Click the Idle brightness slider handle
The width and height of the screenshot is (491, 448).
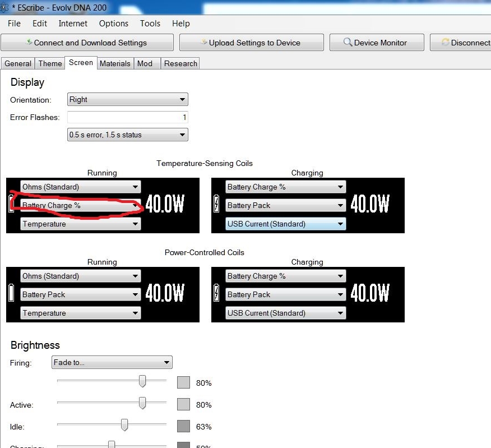(x=124, y=425)
